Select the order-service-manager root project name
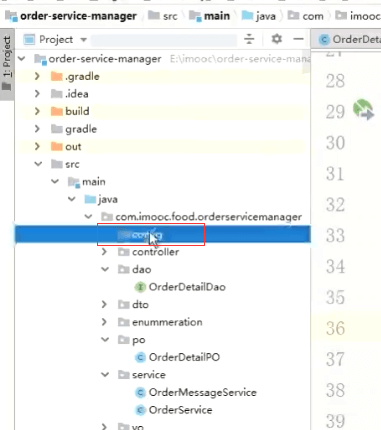The width and height of the screenshot is (381, 430). coord(105,59)
